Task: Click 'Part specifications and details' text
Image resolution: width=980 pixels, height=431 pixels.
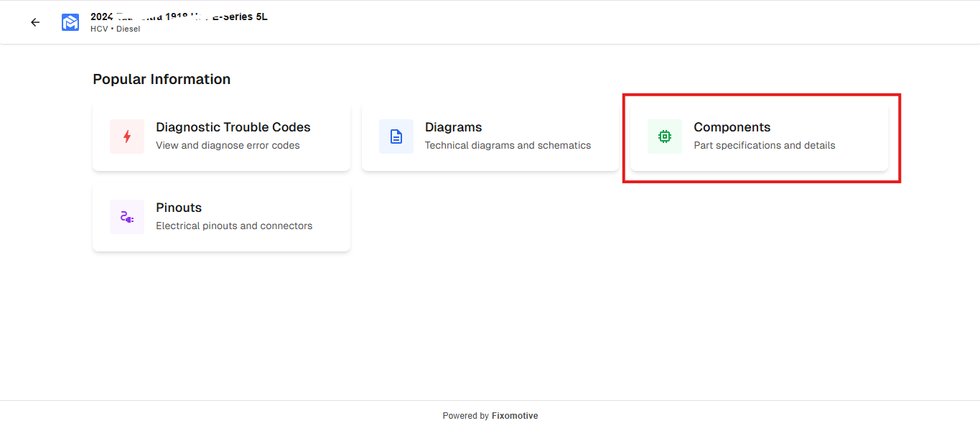Action: (x=764, y=145)
